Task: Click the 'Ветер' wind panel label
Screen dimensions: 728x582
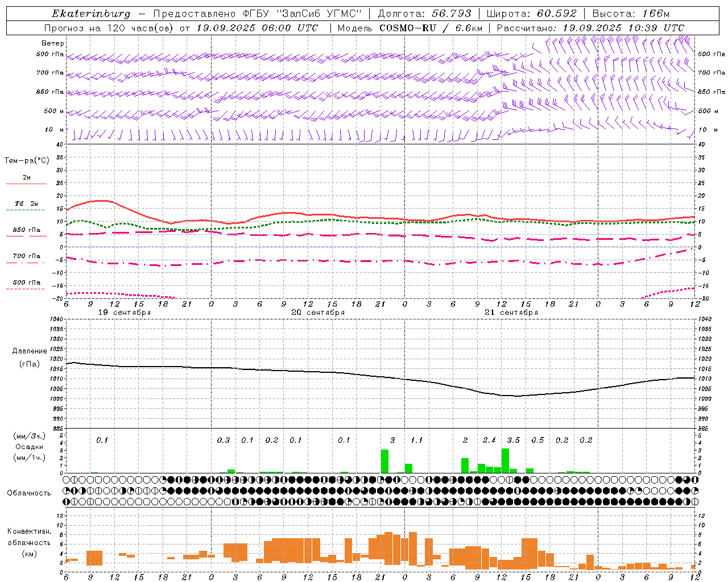Action: coord(53,43)
